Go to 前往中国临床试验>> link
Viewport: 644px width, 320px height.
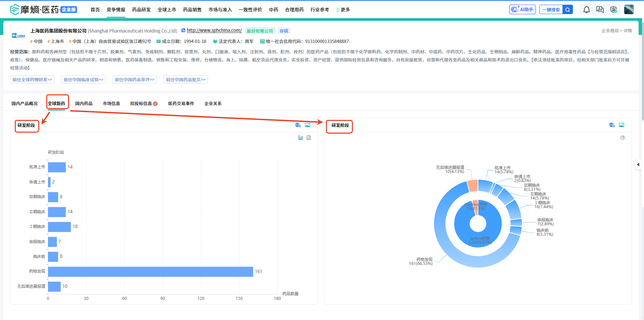[84, 80]
